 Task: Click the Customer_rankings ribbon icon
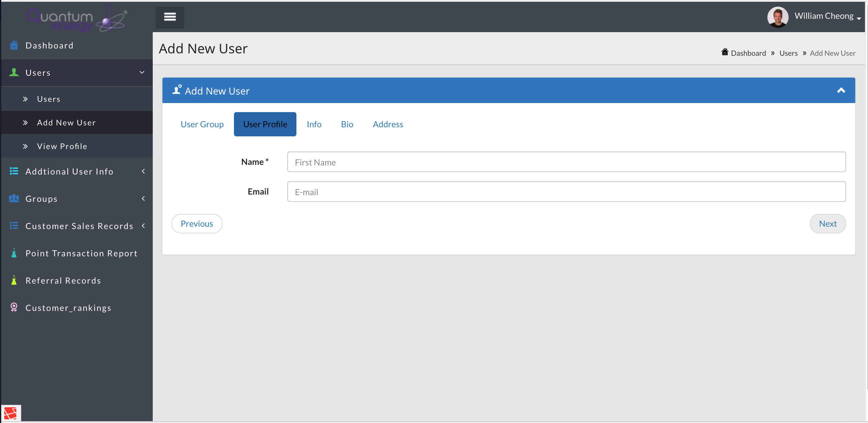14,307
